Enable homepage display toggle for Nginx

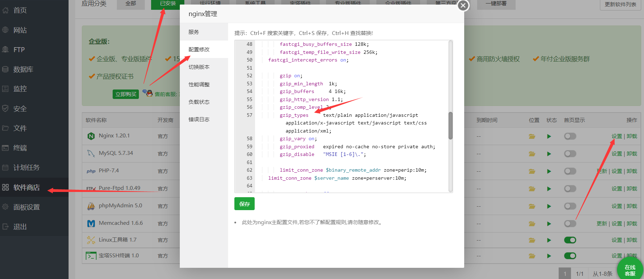point(570,136)
